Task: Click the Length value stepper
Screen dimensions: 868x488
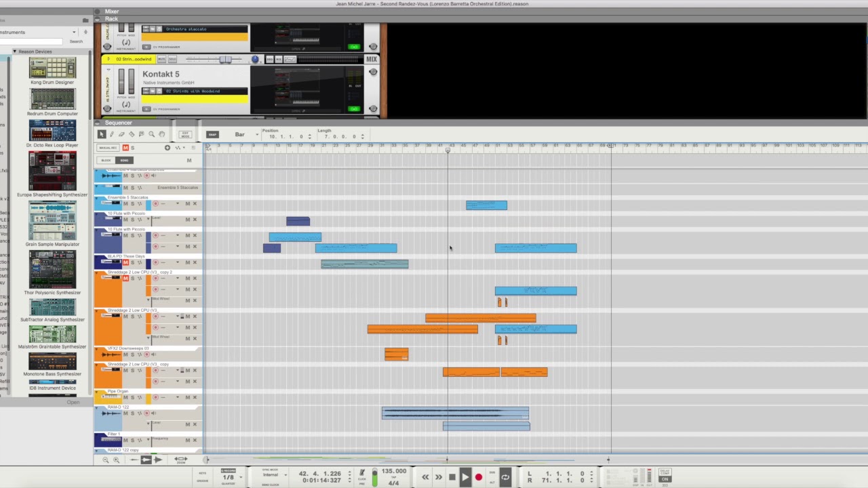Action: pyautogui.click(x=363, y=136)
